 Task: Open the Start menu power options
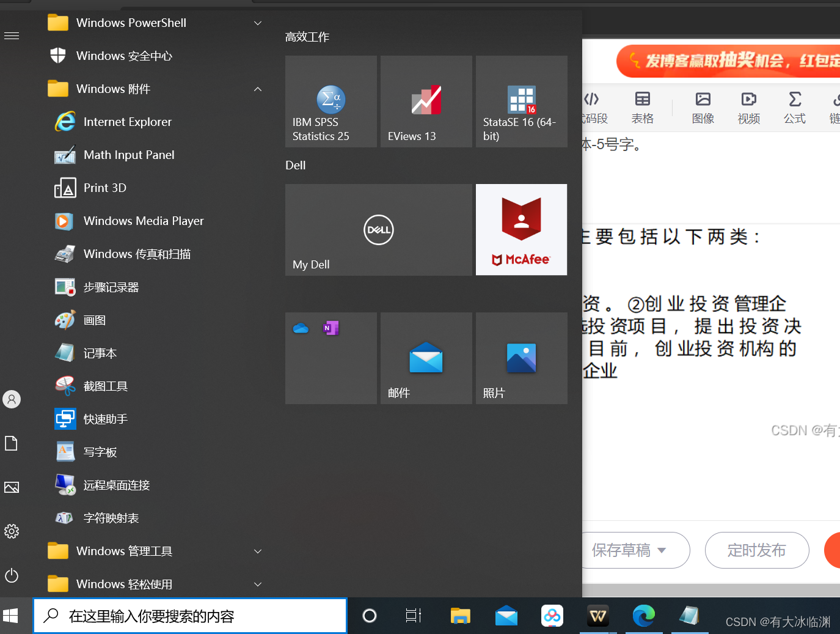click(12, 575)
